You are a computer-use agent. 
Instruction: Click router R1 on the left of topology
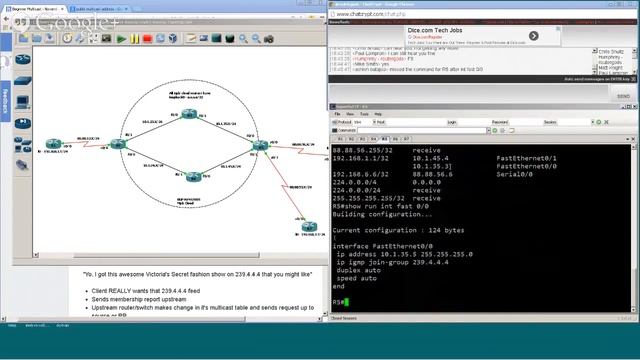click(x=53, y=143)
